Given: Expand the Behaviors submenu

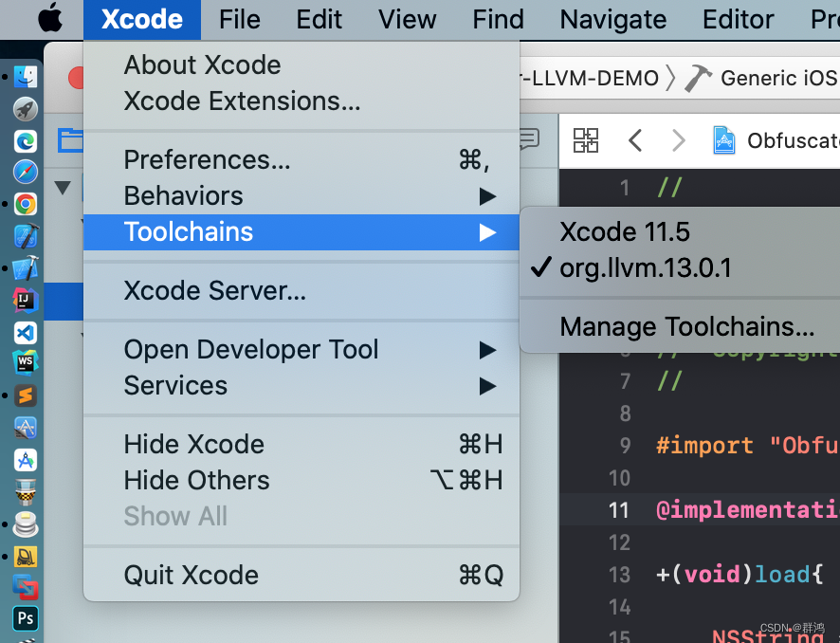Looking at the screenshot, I should point(301,196).
